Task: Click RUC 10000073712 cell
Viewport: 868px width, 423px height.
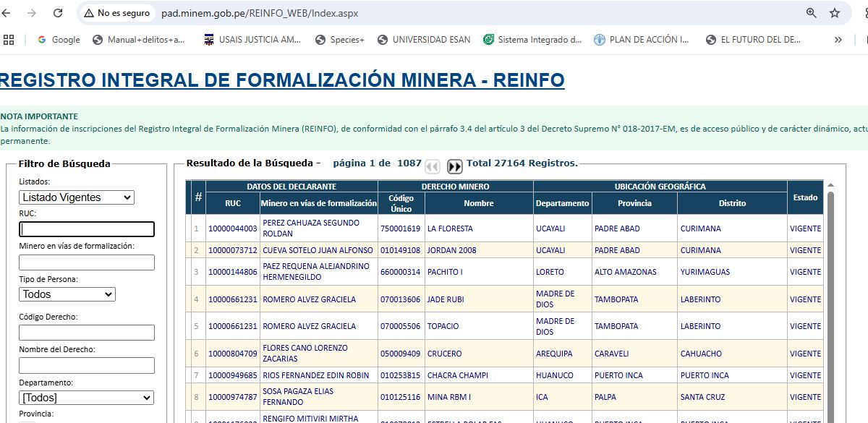Action: click(x=232, y=250)
